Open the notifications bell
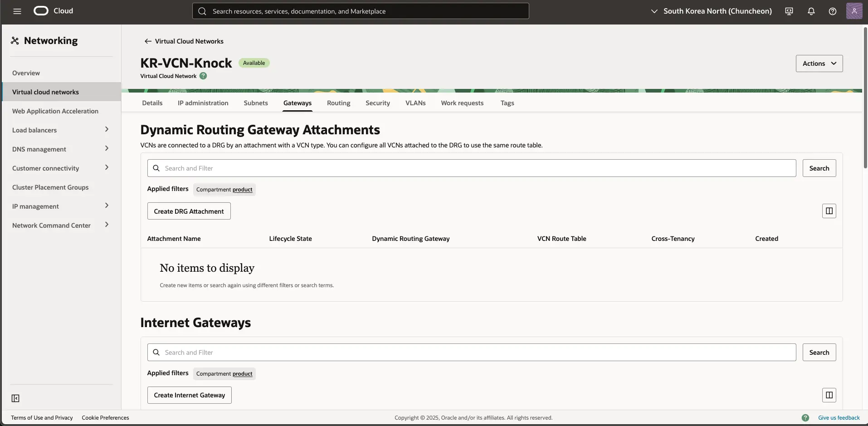The height and width of the screenshot is (426, 868). [x=811, y=11]
